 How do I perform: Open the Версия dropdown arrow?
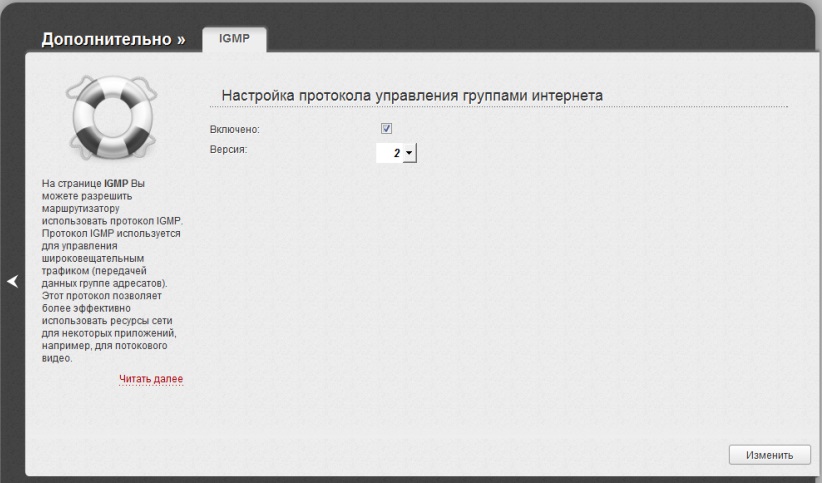click(409, 153)
